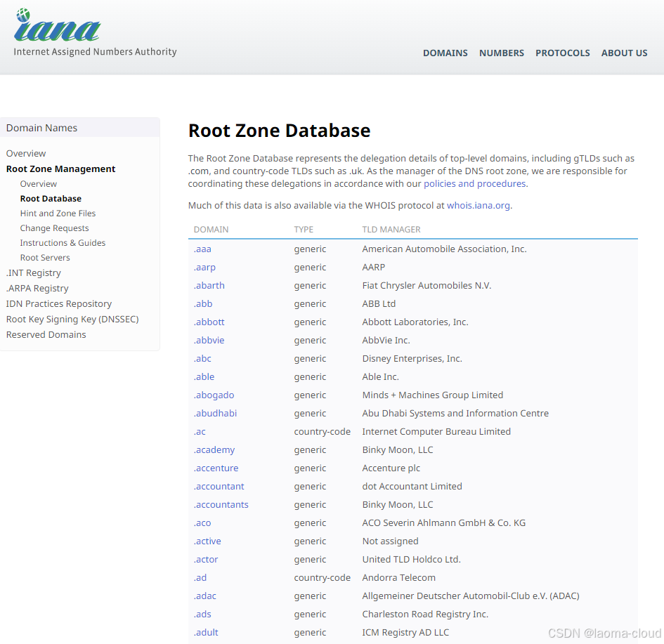Click the TYPE column header
664x644 pixels.
coord(304,230)
